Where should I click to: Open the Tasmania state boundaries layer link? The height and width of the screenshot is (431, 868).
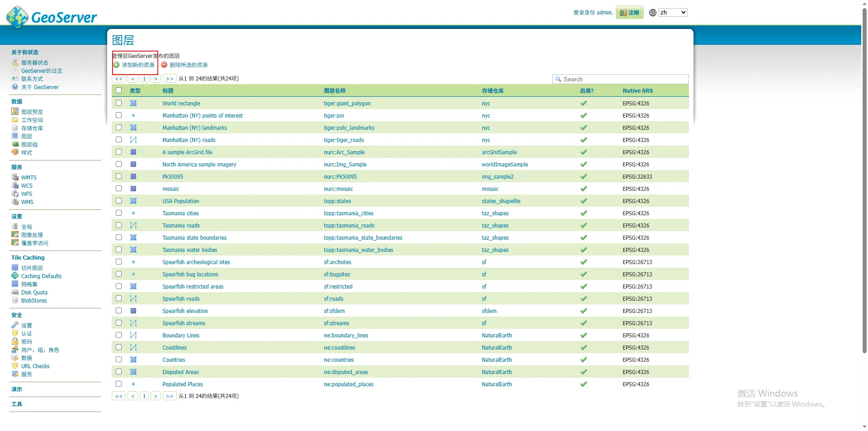coord(194,238)
